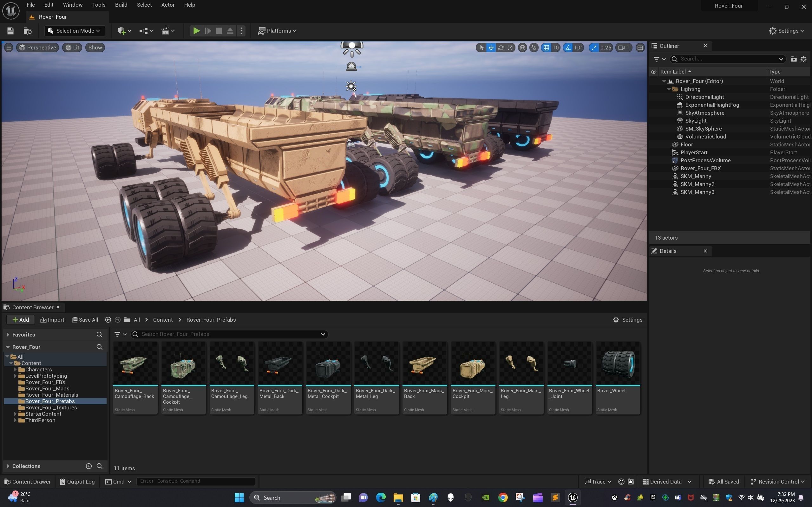Open the Selection Mode dropdown

75,31
